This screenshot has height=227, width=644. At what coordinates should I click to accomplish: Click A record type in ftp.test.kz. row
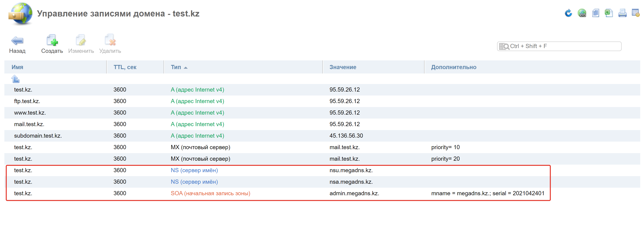(x=197, y=101)
